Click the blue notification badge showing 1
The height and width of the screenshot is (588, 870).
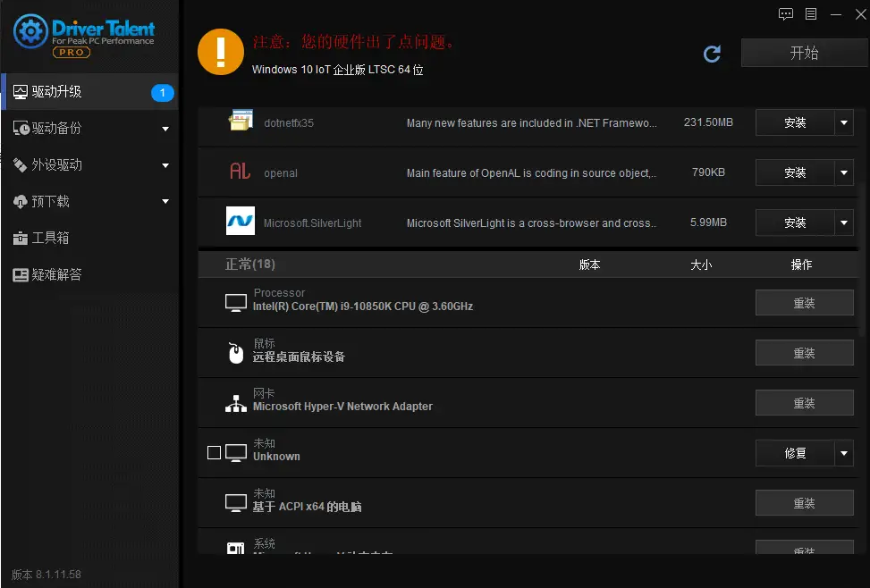pyautogui.click(x=163, y=93)
